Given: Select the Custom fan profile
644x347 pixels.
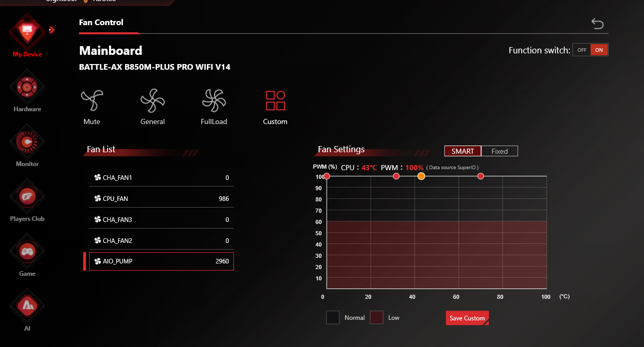Looking at the screenshot, I should 275,107.
